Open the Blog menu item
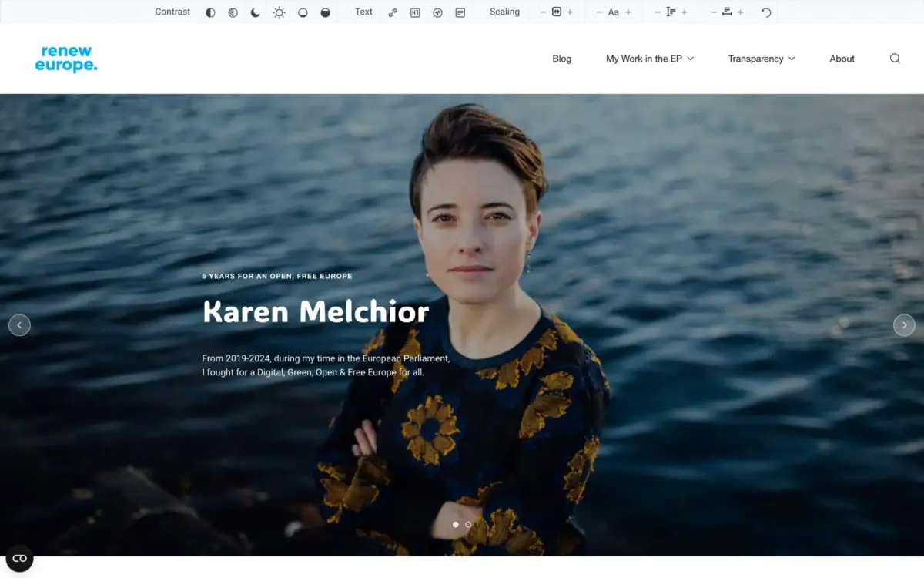The height and width of the screenshot is (578, 924). 561,59
